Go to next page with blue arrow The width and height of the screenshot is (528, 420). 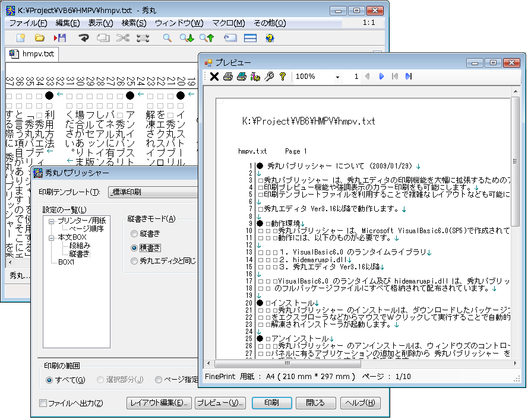pyautogui.click(x=381, y=77)
